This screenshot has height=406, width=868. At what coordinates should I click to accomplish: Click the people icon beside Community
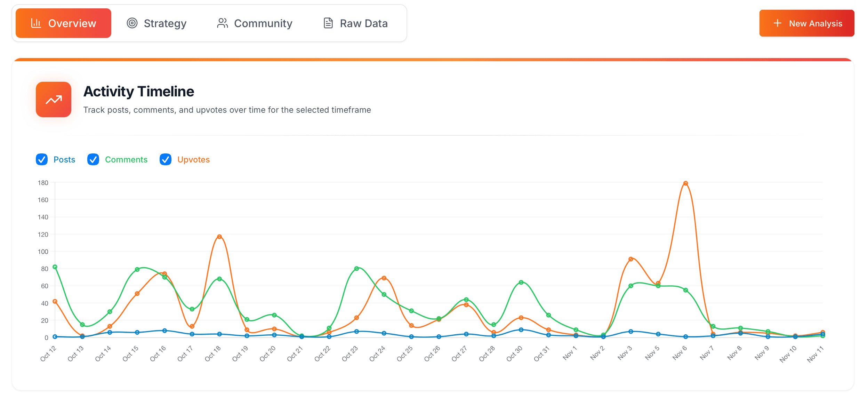pyautogui.click(x=222, y=23)
